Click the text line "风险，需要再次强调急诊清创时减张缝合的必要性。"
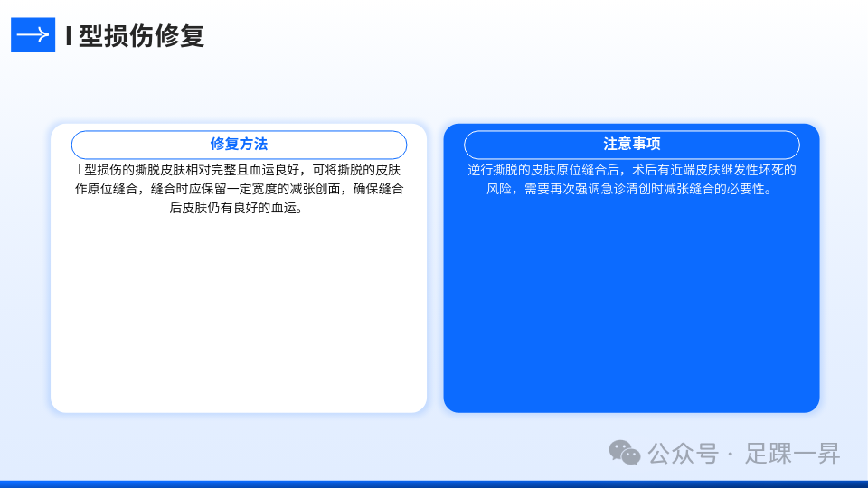The width and height of the screenshot is (868, 488). (630, 189)
